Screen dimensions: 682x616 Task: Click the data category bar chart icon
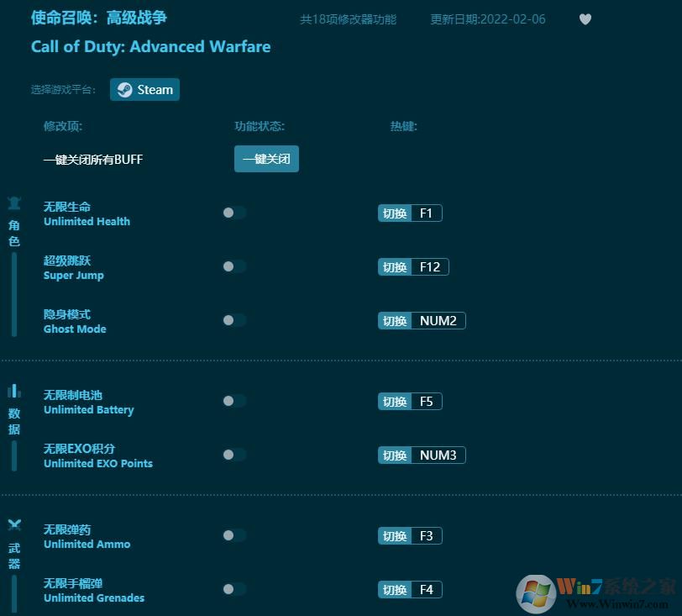click(14, 391)
